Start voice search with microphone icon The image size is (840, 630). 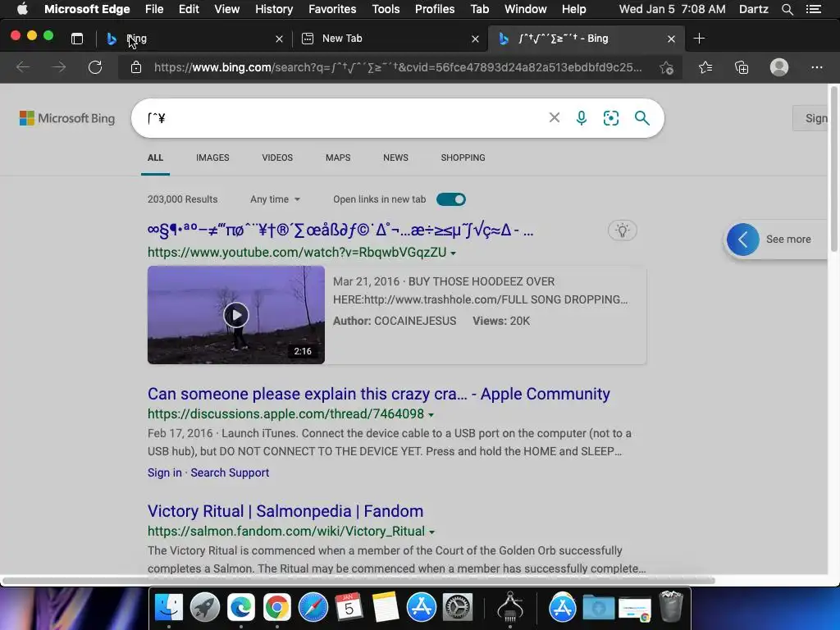(x=582, y=118)
